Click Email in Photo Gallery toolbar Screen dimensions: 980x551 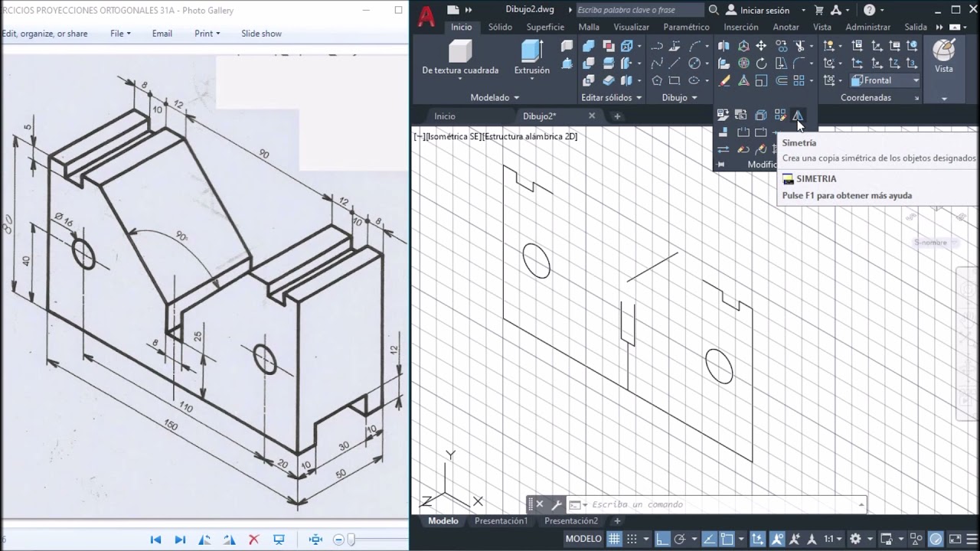[162, 34]
